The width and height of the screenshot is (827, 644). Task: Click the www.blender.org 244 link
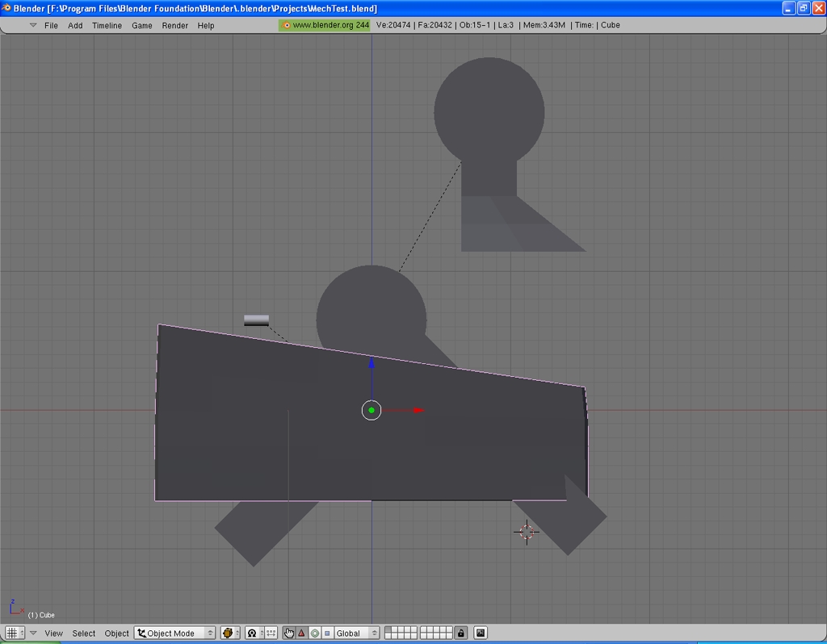[325, 25]
